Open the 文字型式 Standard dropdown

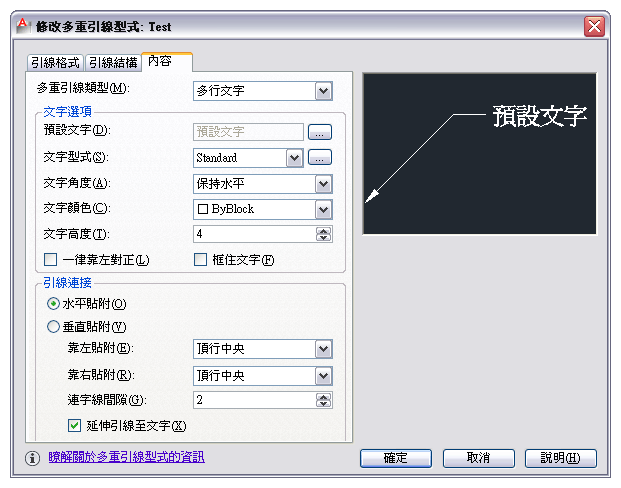point(294,158)
